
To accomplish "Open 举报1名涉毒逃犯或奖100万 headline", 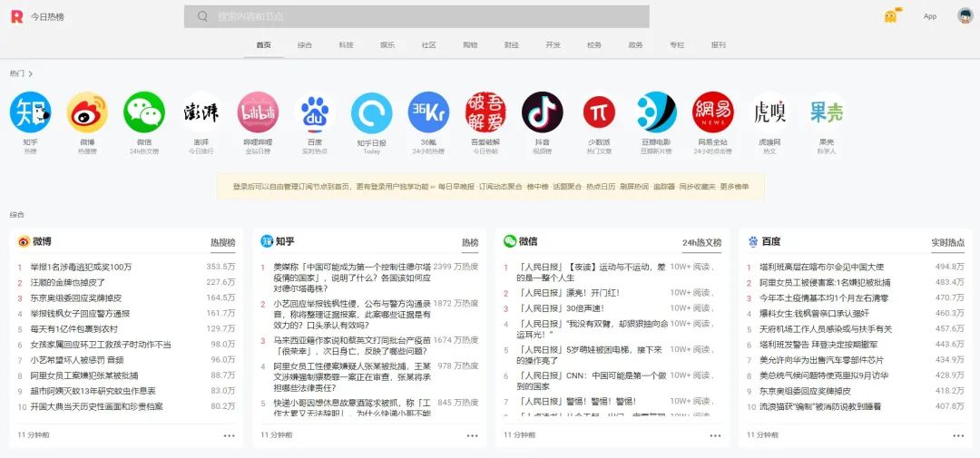I will click(82, 267).
